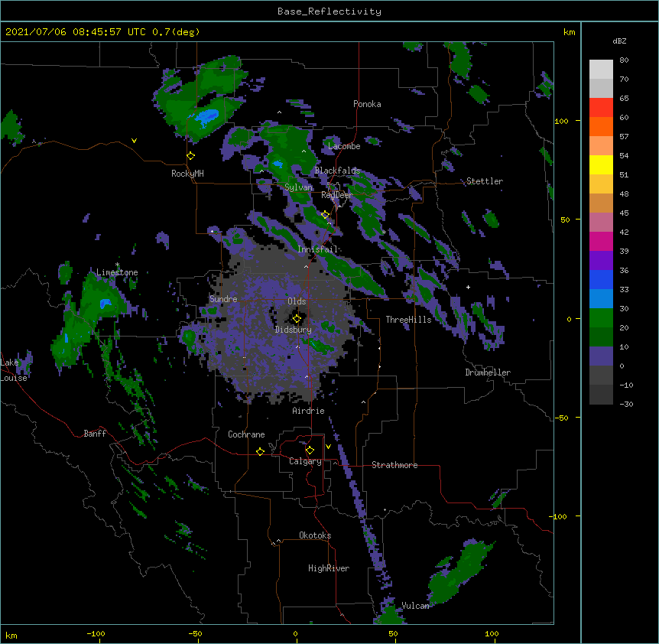Screen dimensions: 659x644
Task: Click the Lacombe city label
Action: click(344, 146)
